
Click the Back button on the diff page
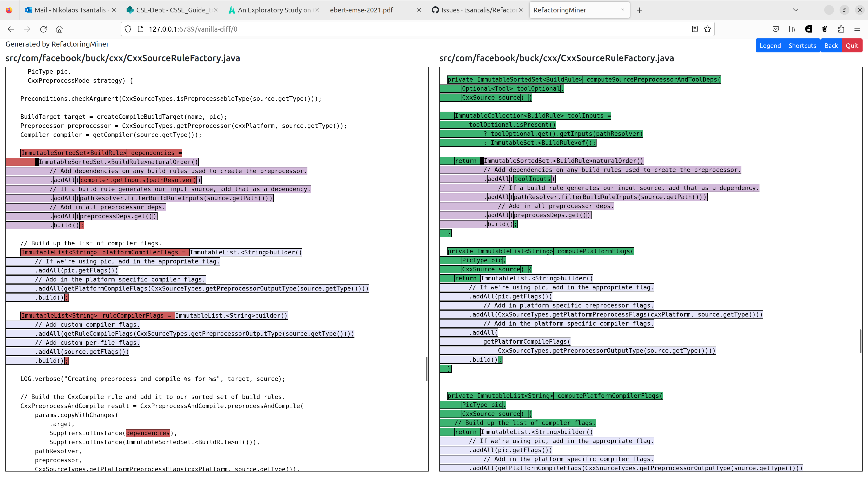[831, 45]
